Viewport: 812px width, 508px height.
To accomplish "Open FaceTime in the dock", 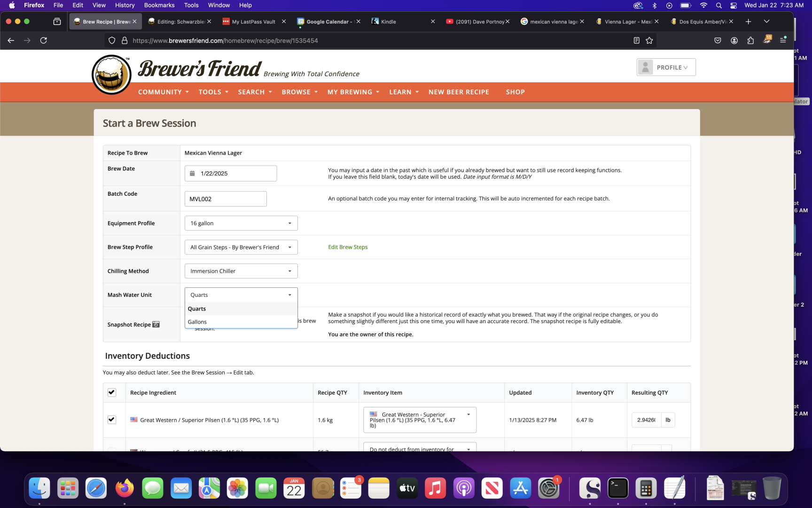I will (x=266, y=488).
